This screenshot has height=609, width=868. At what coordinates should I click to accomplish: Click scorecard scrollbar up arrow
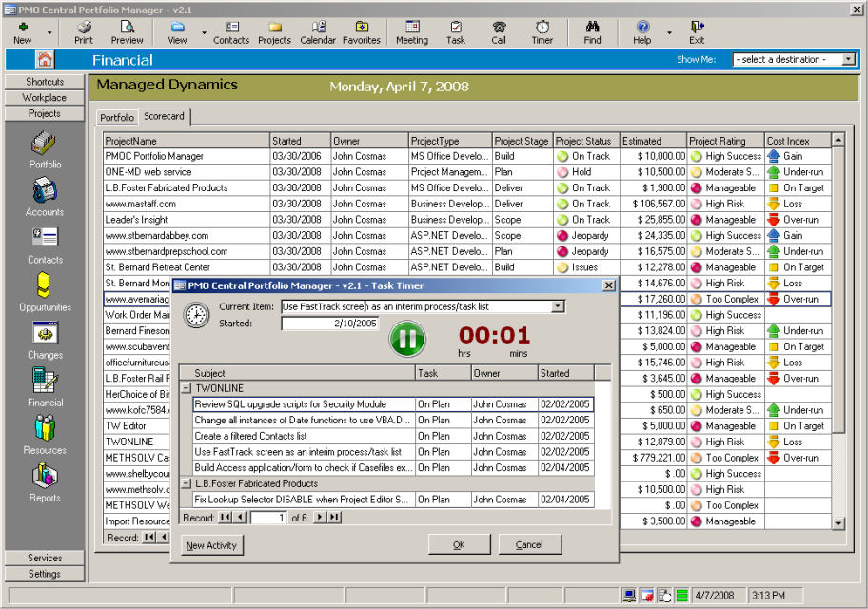coord(838,140)
